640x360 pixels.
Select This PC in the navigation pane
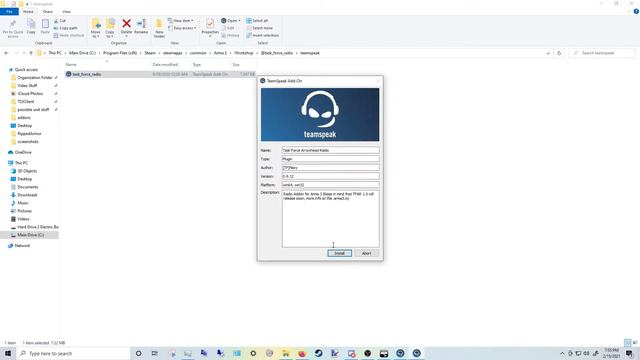point(21,163)
